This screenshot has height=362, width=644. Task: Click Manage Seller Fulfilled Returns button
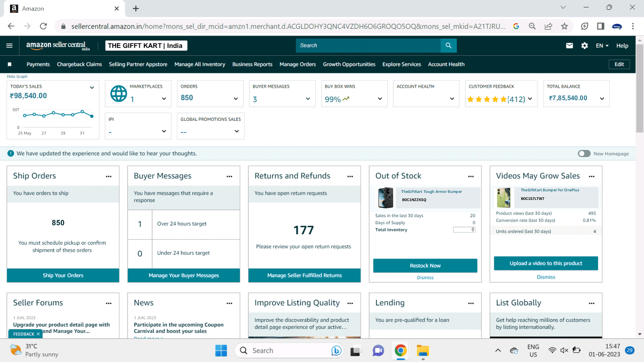point(305,275)
